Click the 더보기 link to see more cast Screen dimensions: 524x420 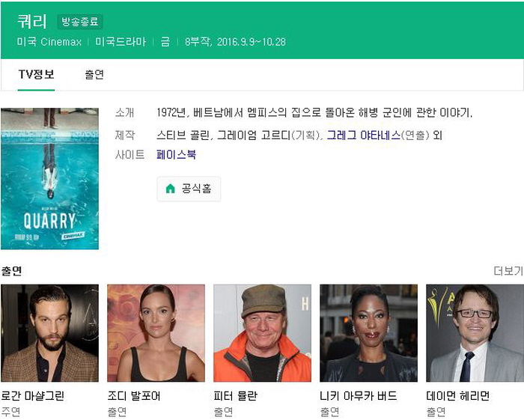click(508, 271)
